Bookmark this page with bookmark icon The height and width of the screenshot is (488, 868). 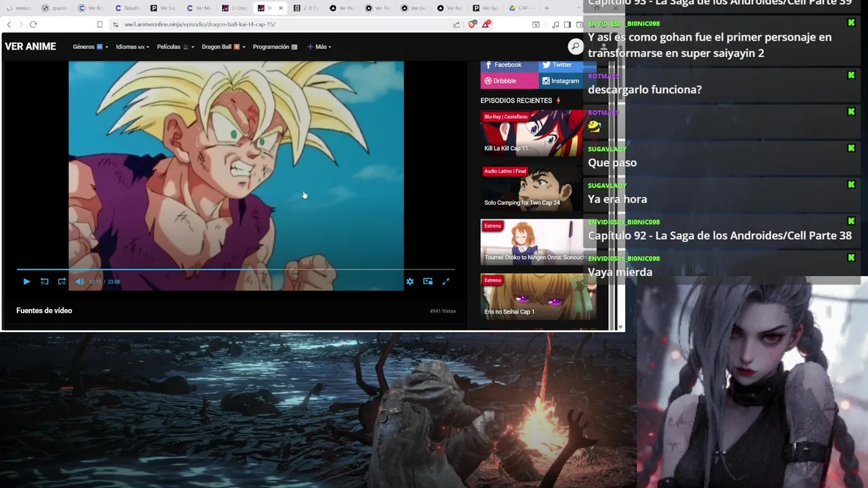click(100, 24)
